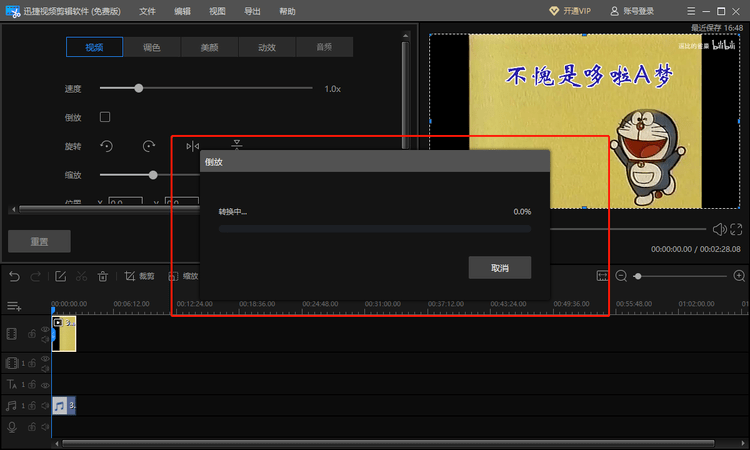The height and width of the screenshot is (450, 750).
Task: Click the delete trash can icon
Action: 102,276
